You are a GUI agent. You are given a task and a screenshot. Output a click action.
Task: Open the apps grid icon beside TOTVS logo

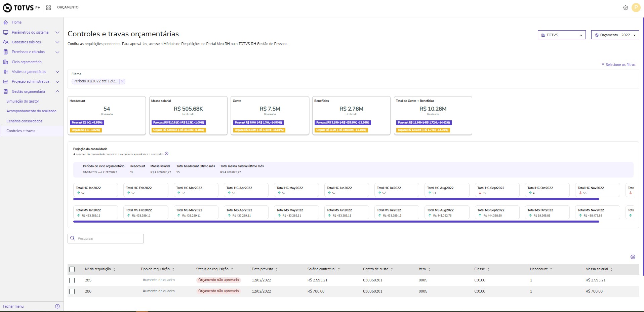coord(48,8)
